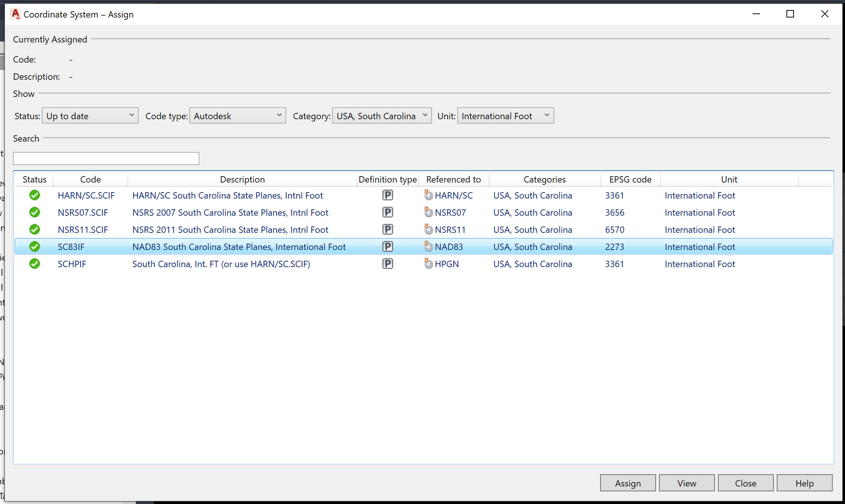Viewport: 845px width, 504px height.
Task: Click the Description column header
Action: (242, 180)
